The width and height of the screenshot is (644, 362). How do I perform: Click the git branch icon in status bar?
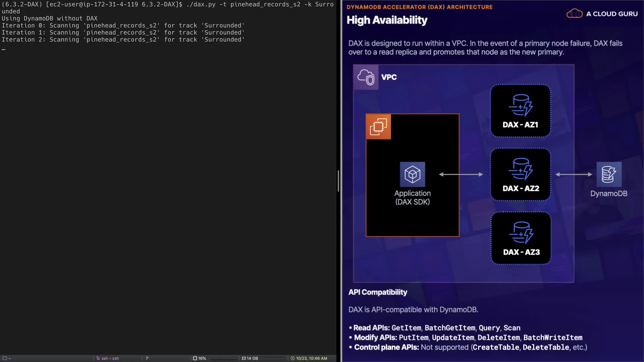click(x=147, y=358)
